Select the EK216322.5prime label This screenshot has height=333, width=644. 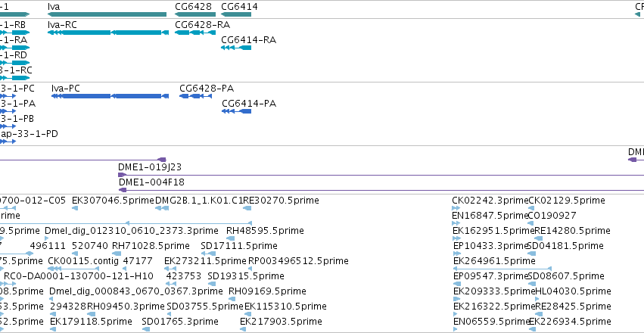[494, 307]
